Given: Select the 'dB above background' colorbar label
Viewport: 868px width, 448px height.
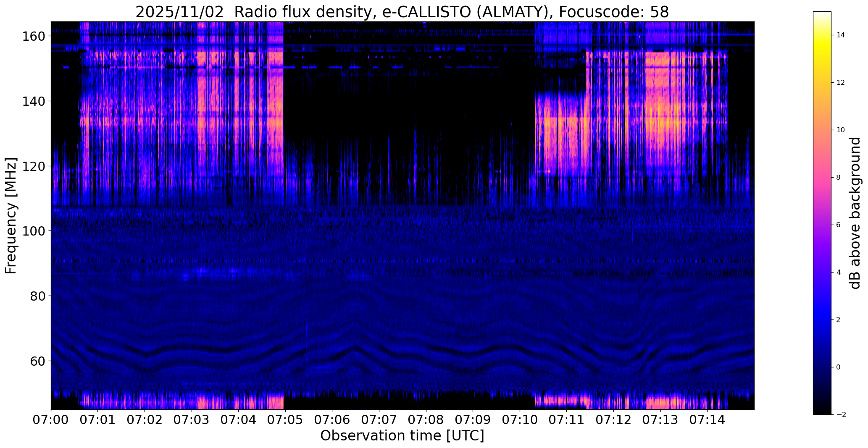Looking at the screenshot, I should 855,213.
